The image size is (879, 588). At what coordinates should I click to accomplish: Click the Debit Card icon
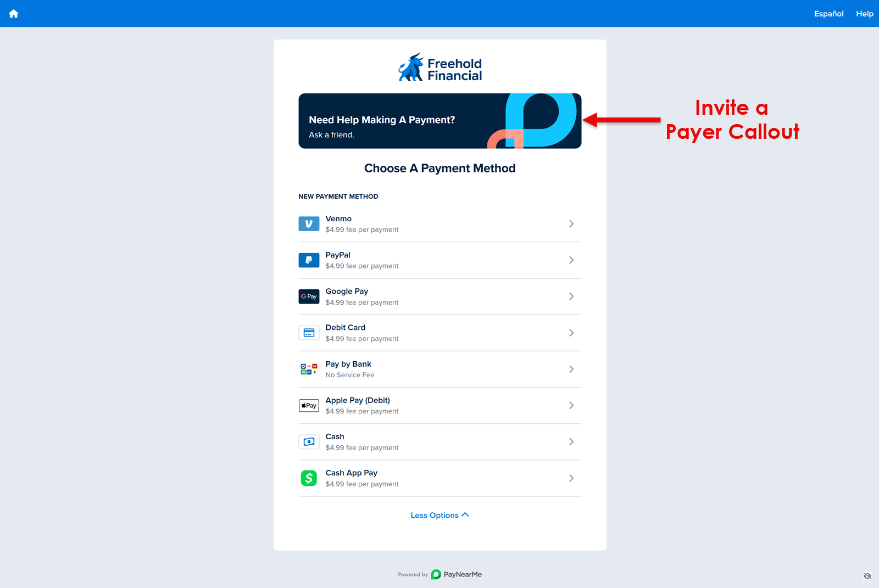309,333
